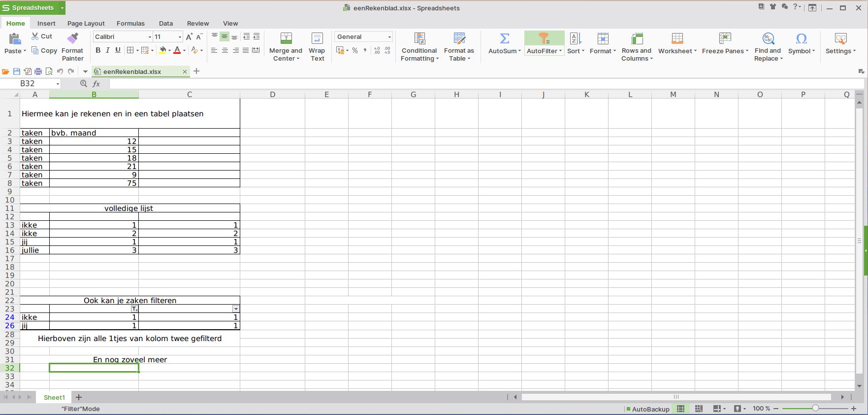
Task: Open Find and Replace
Action: pos(768,47)
